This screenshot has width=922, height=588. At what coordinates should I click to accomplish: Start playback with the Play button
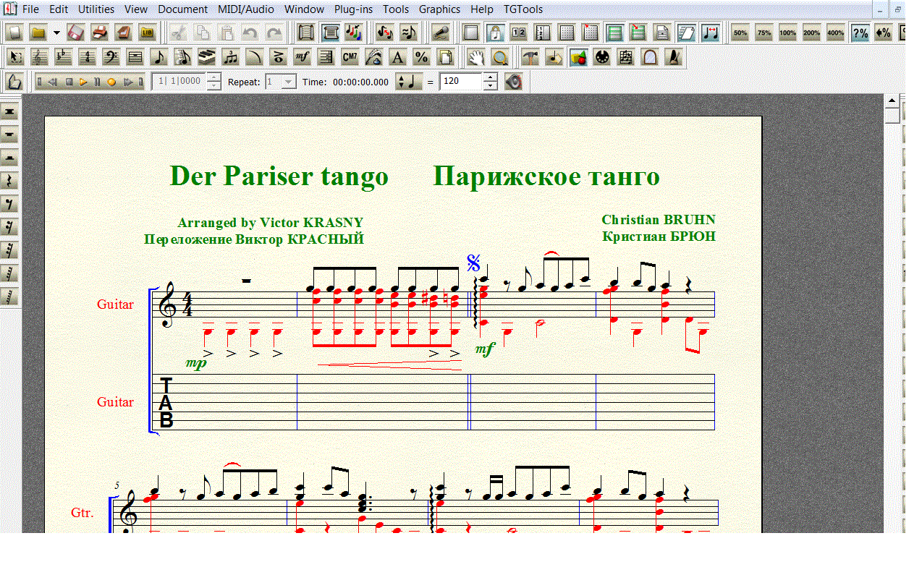pyautogui.click(x=83, y=82)
